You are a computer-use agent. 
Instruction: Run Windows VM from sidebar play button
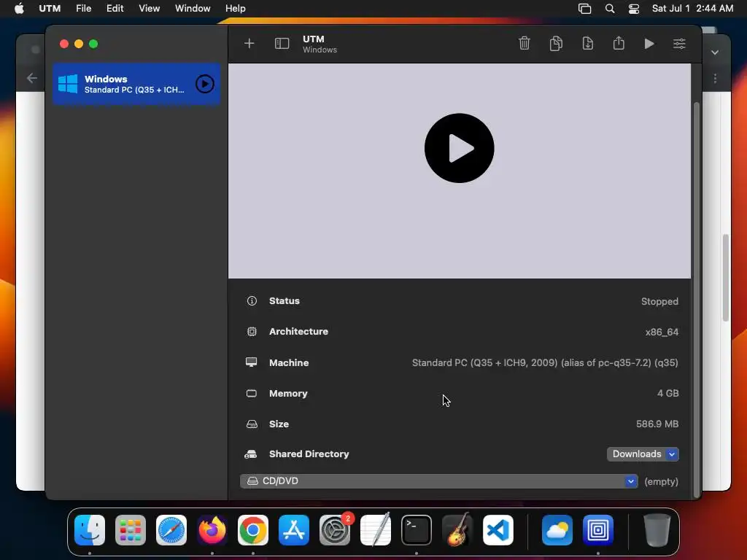(205, 84)
